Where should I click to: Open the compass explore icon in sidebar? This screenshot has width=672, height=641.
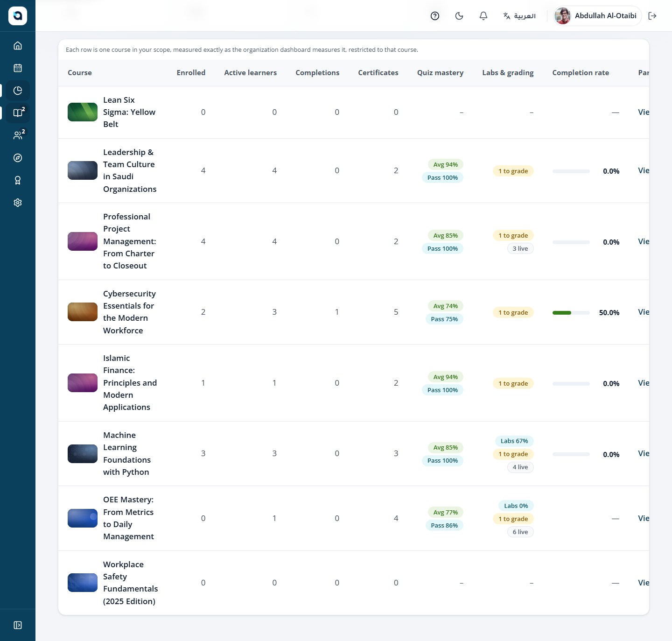pyautogui.click(x=18, y=158)
